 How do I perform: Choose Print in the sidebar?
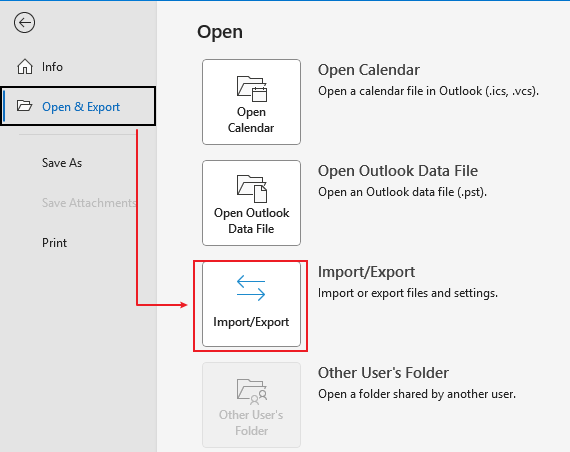[54, 243]
